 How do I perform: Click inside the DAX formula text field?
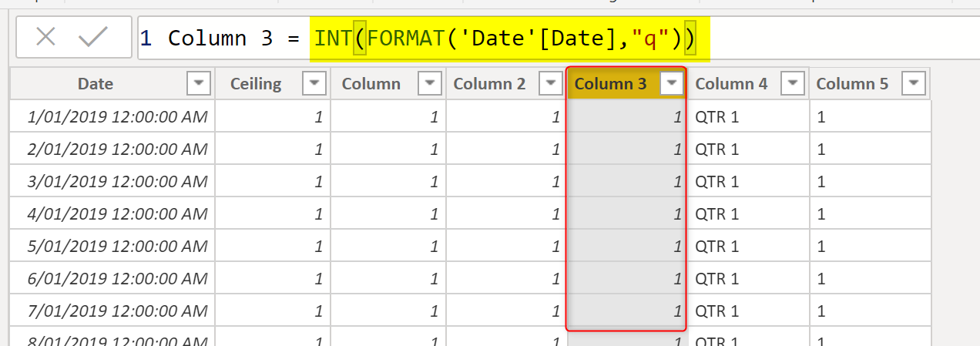click(809, 38)
